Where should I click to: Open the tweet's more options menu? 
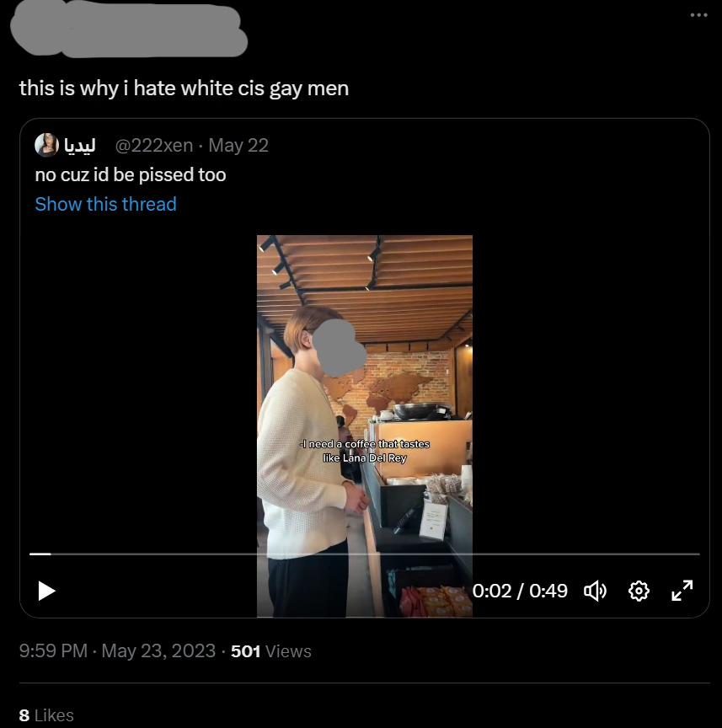click(x=698, y=14)
